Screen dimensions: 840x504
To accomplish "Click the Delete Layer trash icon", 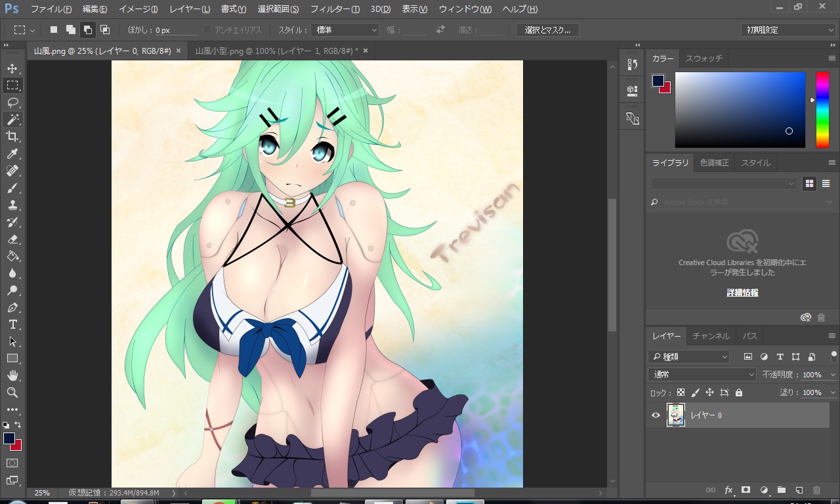I will tap(816, 490).
